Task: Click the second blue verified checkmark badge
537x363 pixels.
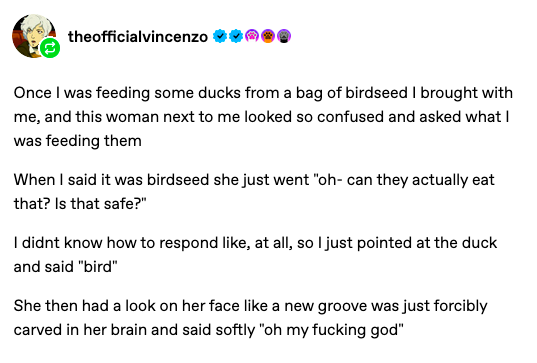Action: point(236,36)
